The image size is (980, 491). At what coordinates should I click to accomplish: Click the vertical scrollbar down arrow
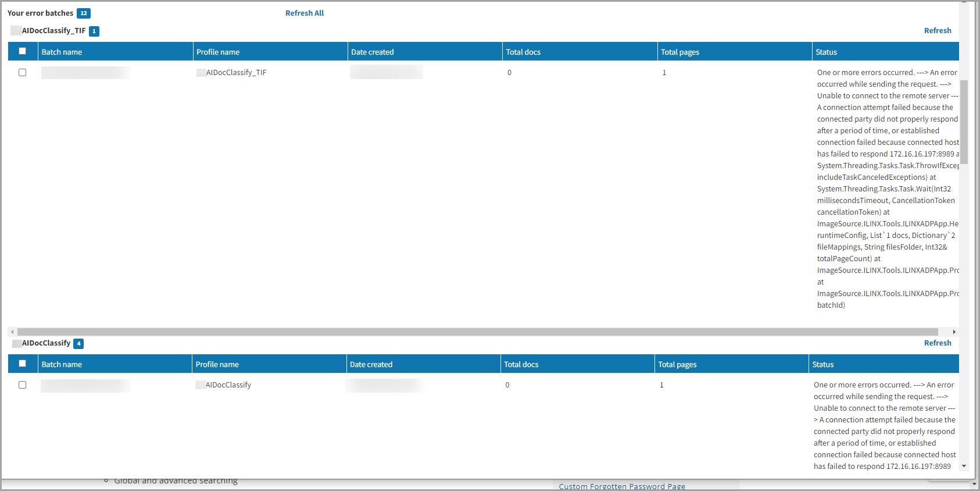[x=964, y=466]
